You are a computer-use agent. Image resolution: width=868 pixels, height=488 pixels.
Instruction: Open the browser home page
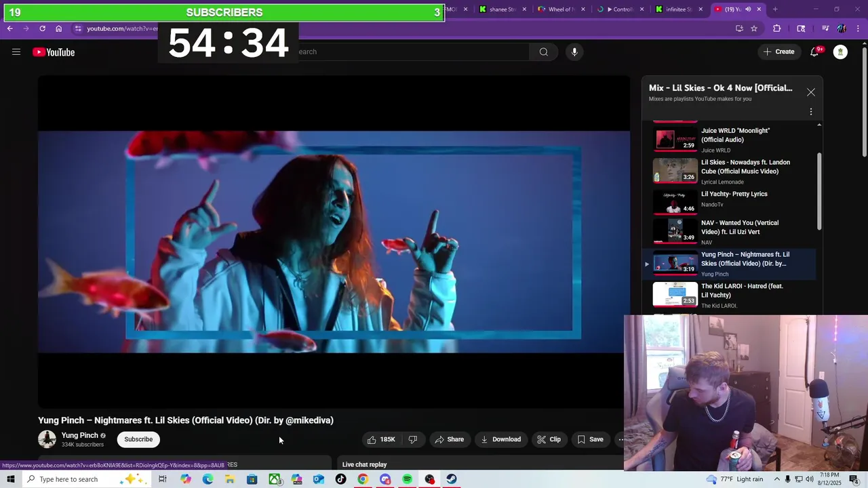tap(58, 28)
